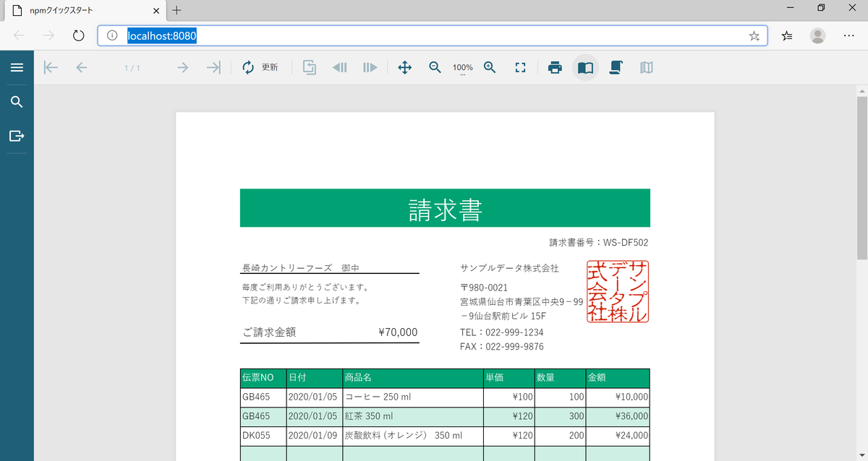
Task: Click history forward icon
Action: [370, 67]
